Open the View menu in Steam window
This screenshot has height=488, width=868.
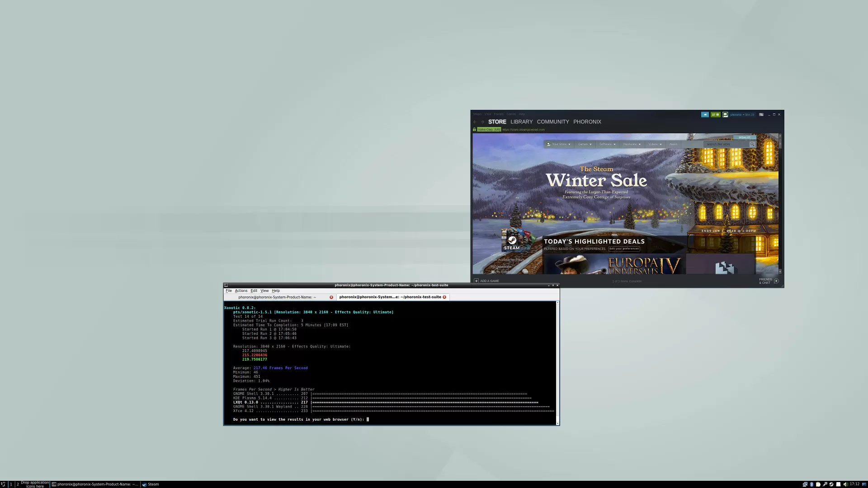488,114
